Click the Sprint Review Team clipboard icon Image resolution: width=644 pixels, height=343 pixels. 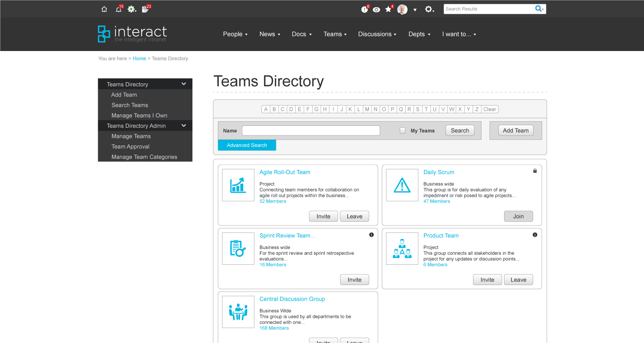click(x=238, y=249)
